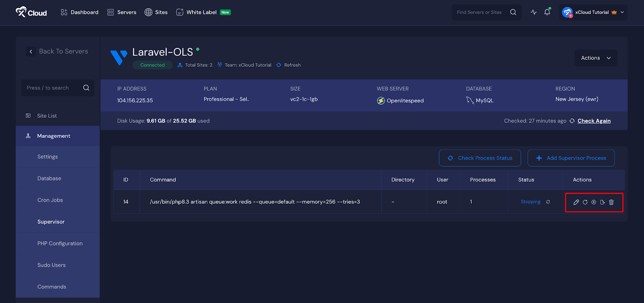Delete supervisor process with trash icon

coord(611,202)
